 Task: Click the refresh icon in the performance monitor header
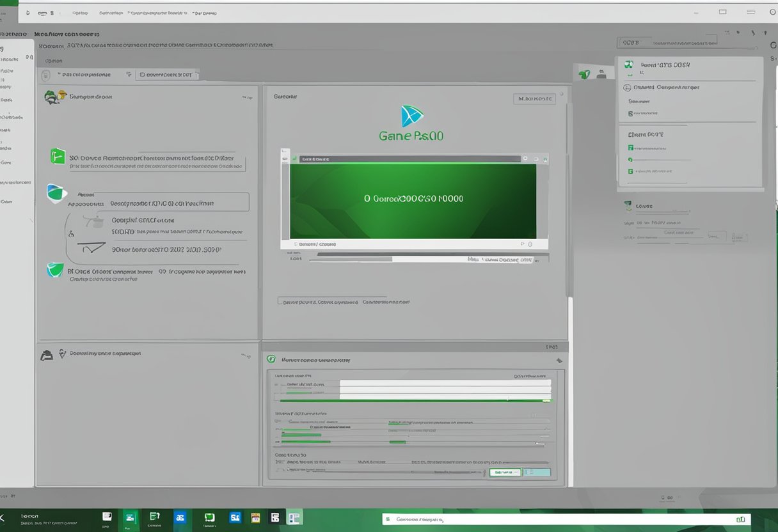coord(558,360)
